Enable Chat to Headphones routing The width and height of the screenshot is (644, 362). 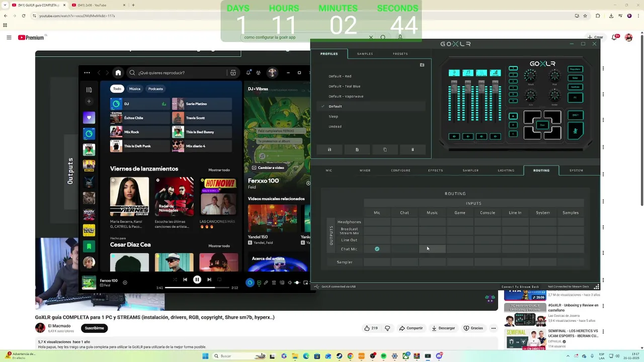pos(405,222)
